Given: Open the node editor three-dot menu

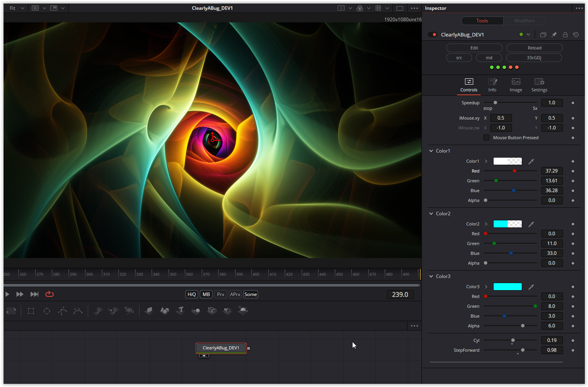Looking at the screenshot, I should click(x=414, y=326).
